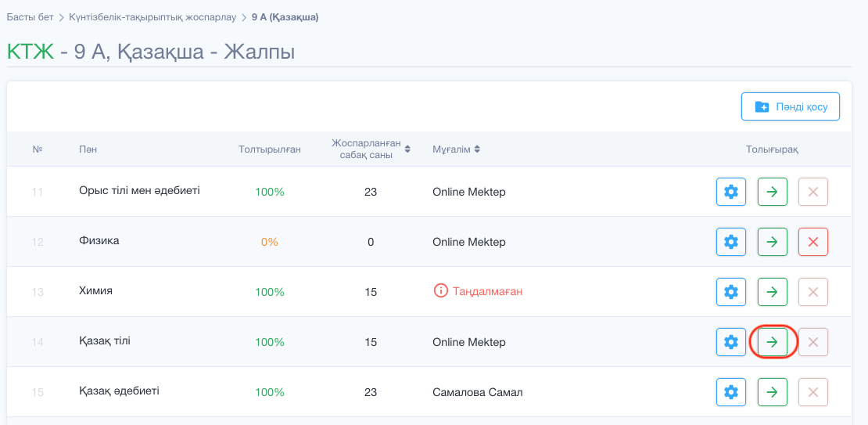Click lesson count 23 in Қазақ әдебиеті row
Image resolution: width=868 pixels, height=425 pixels.
[x=371, y=392]
